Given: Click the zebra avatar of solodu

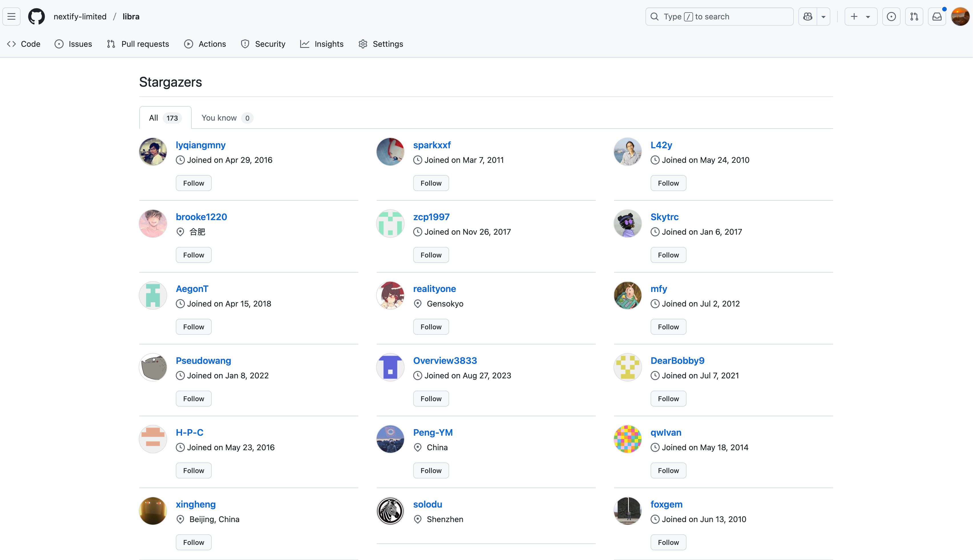Looking at the screenshot, I should (x=390, y=511).
